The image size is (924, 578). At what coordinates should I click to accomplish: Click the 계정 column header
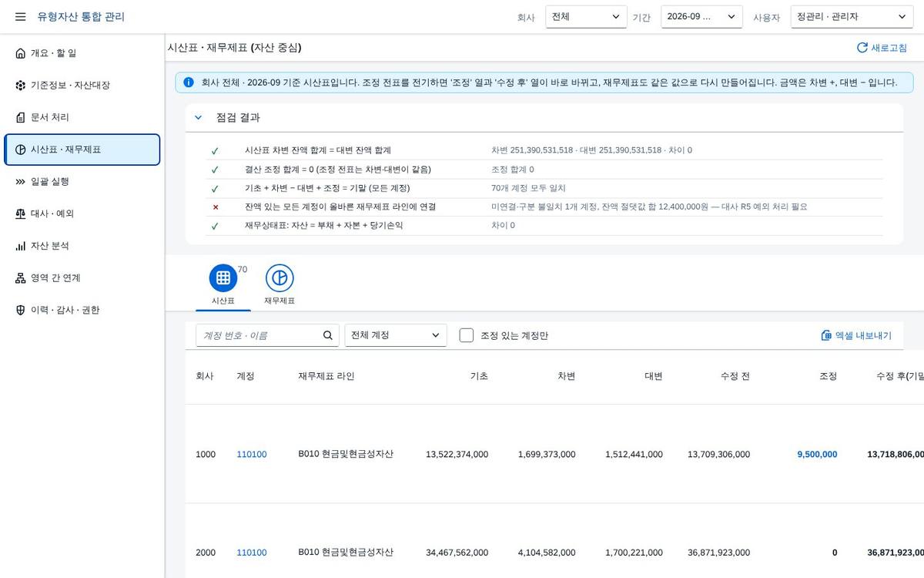(246, 376)
